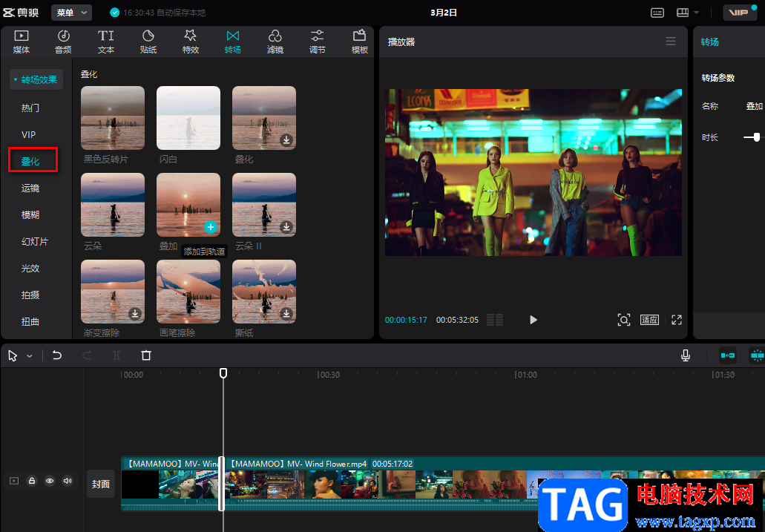This screenshot has height=532, width=765.
Task: Open the 菜单 dropdown
Action: point(72,13)
